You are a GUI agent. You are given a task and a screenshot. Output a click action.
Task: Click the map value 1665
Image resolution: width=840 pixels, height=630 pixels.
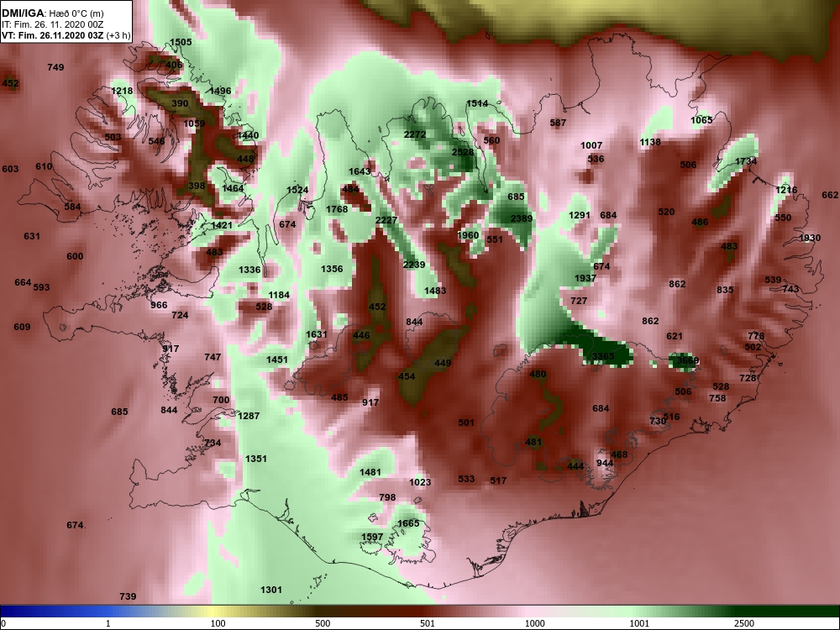[408, 524]
